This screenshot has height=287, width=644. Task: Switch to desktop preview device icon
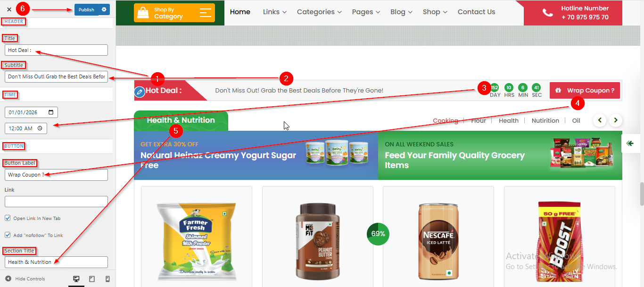[x=76, y=279]
